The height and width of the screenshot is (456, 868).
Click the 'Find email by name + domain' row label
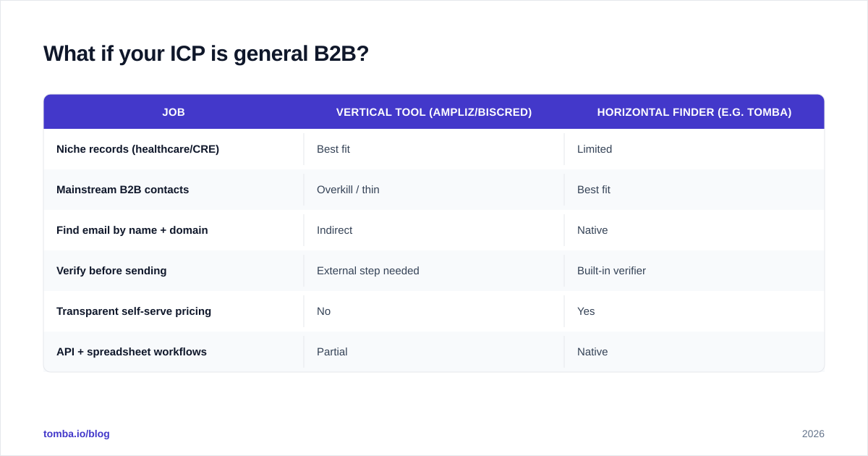point(132,230)
